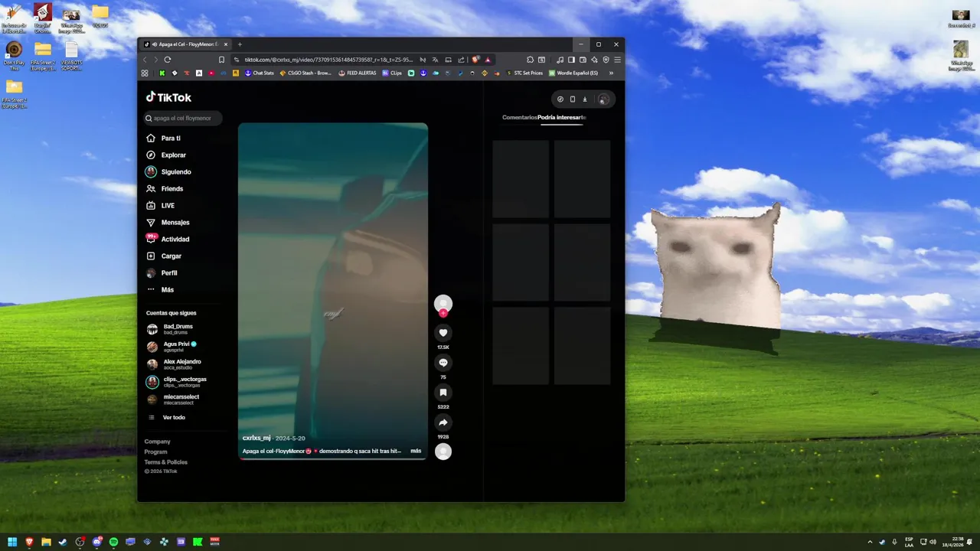
Task: Toggle the browser sidebar panel icon
Action: [571, 60]
